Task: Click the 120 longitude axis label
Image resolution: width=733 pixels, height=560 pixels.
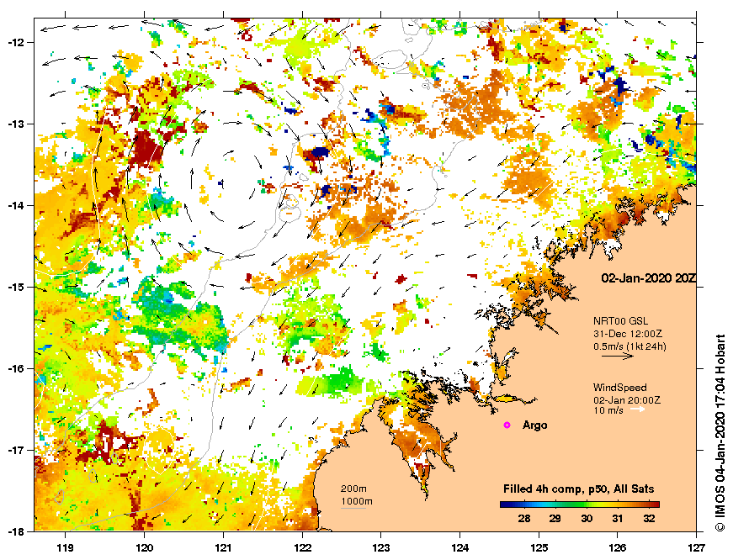Action: click(x=144, y=548)
